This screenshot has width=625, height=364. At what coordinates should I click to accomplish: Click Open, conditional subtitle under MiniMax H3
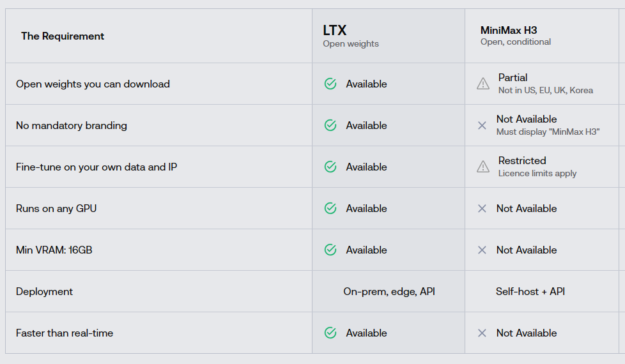[x=515, y=42]
